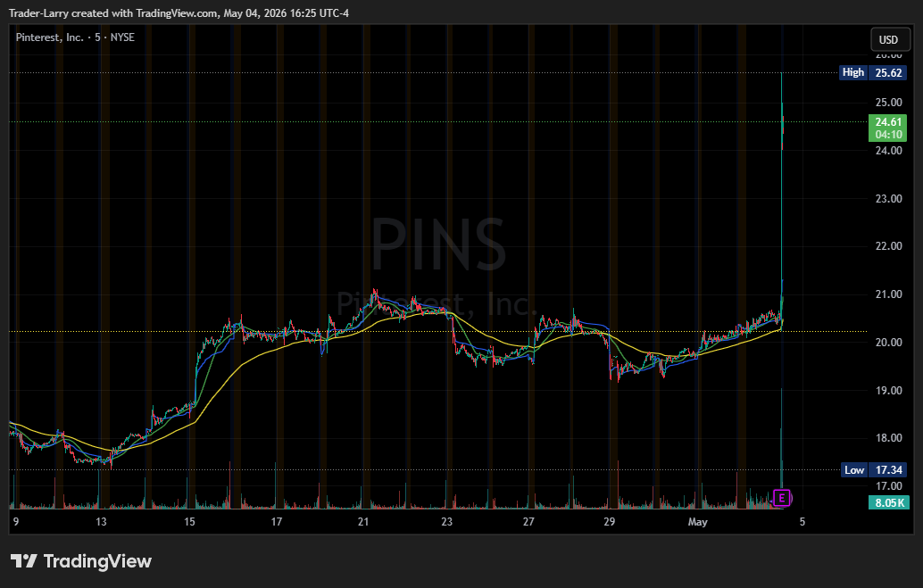Click the 17.00 price axis label

[888, 486]
